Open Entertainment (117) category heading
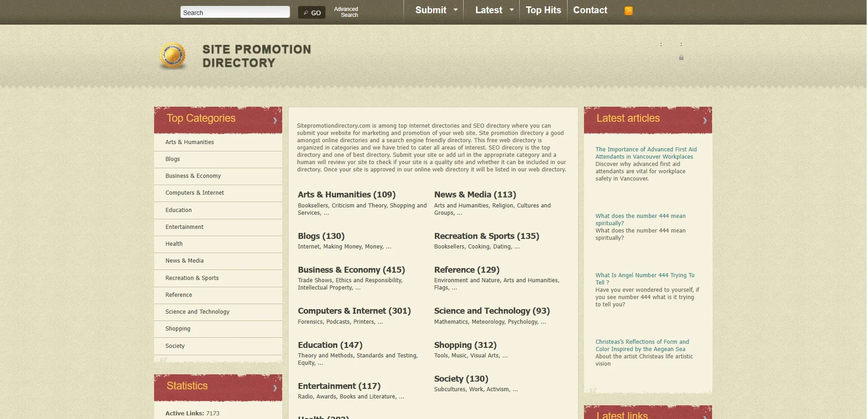Screen dimensions: 868x419 point(339,386)
